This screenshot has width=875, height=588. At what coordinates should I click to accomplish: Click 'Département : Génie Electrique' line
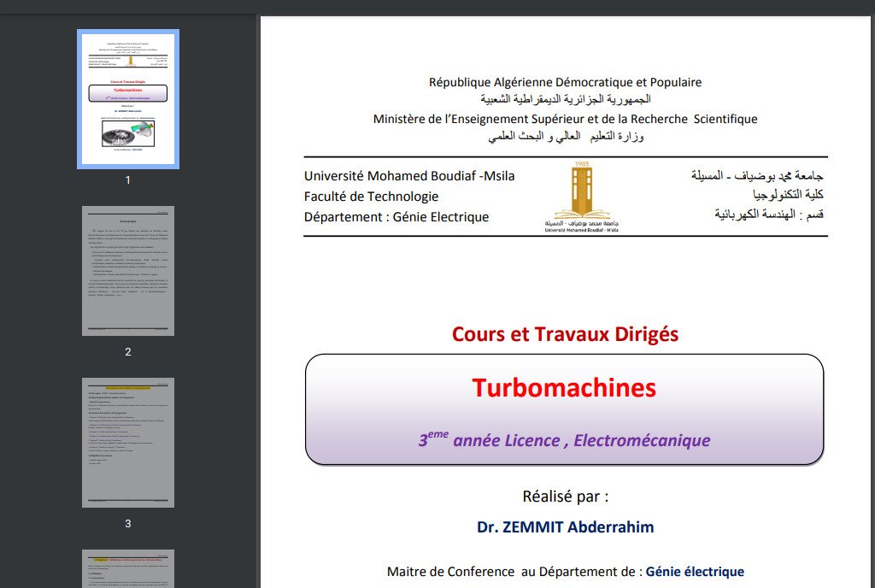396,217
